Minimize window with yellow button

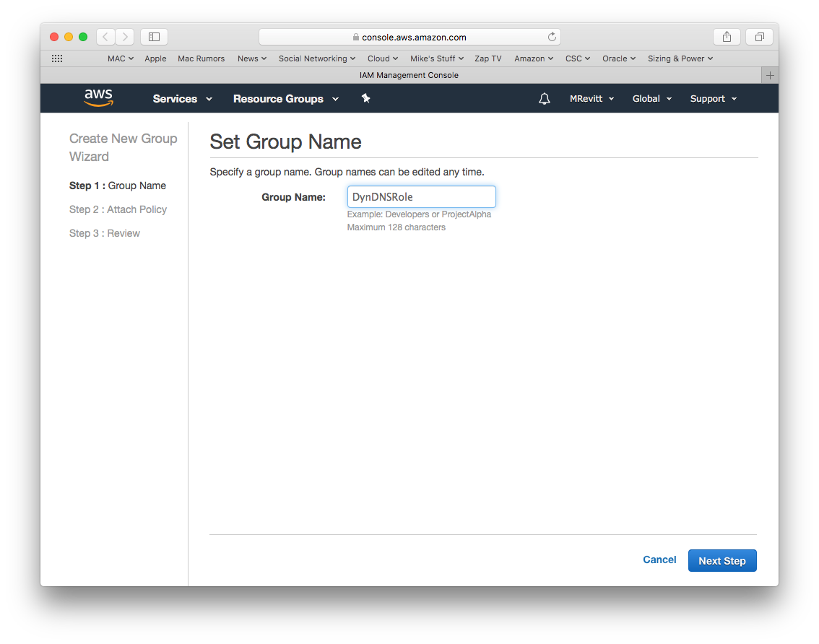[x=69, y=37]
